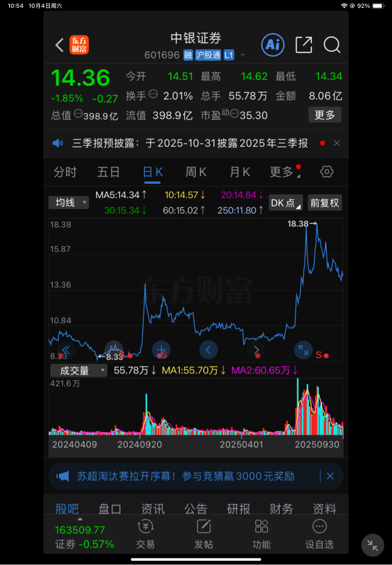Screen dimensions: 392x565
Task: Toggle 前复权 adjustment setting
Action: pyautogui.click(x=325, y=203)
